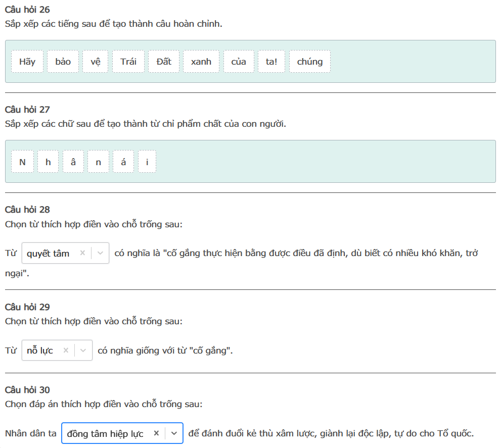Choose the word tile 'Trái'
This screenshot has height=448, width=499.
(x=128, y=62)
